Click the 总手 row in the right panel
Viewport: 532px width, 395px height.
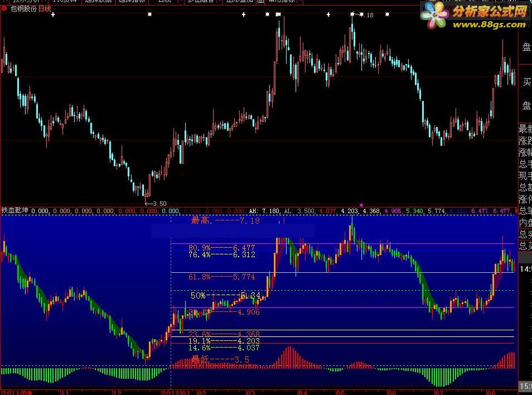point(525,164)
